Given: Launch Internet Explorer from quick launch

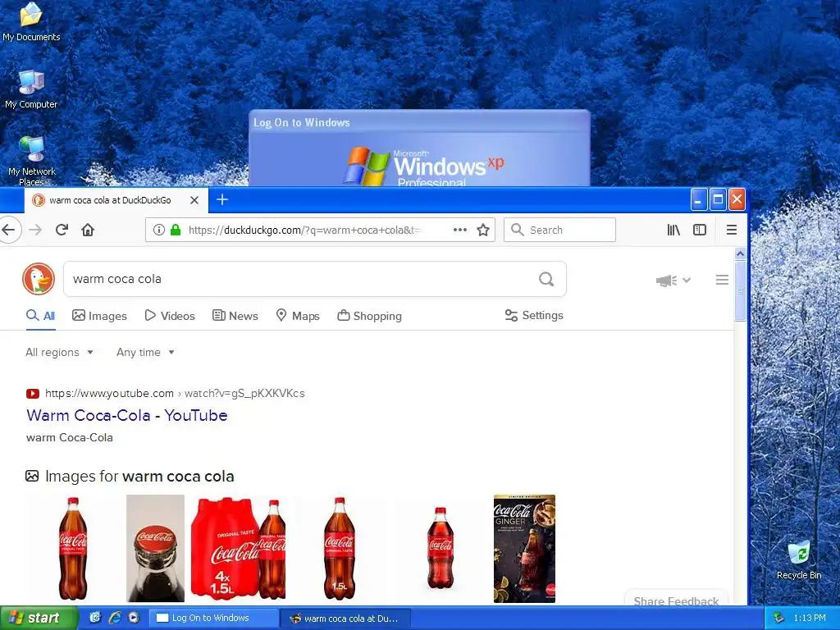Looking at the screenshot, I should [x=115, y=618].
